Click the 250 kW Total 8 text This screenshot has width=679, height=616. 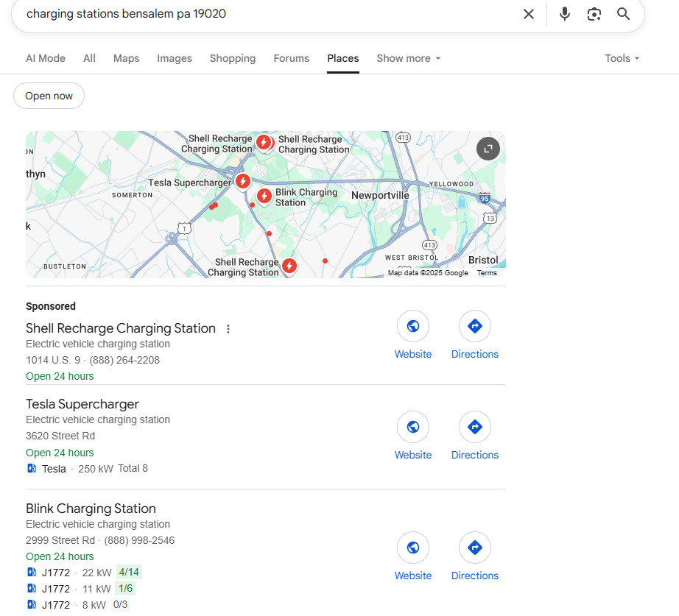113,469
